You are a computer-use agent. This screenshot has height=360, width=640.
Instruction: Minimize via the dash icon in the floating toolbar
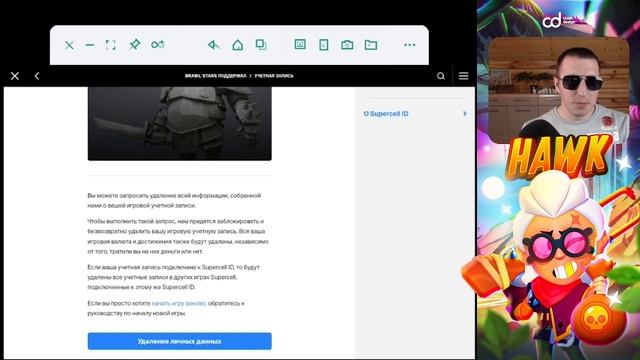[90, 45]
